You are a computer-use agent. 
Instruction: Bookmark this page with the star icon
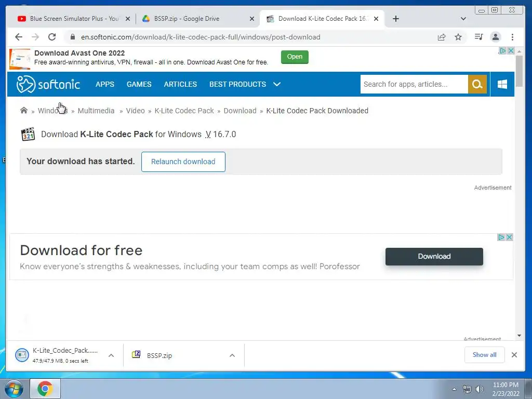[x=458, y=37]
